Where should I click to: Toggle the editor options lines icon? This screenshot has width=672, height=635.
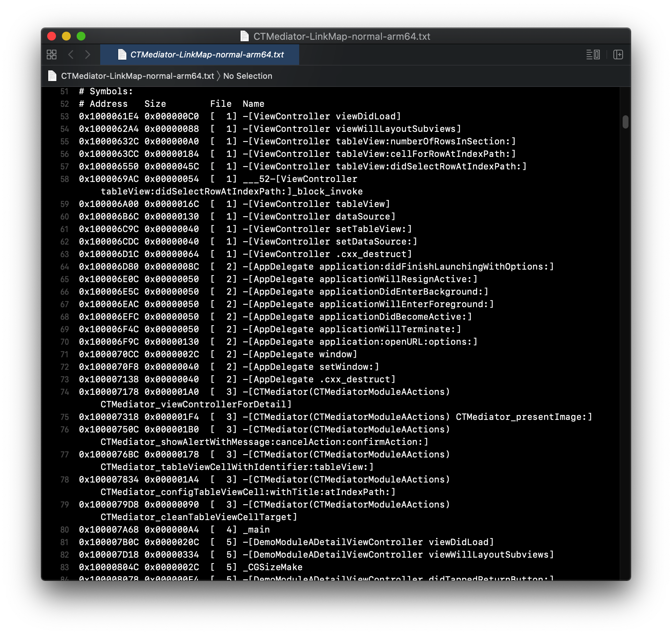[x=593, y=55]
